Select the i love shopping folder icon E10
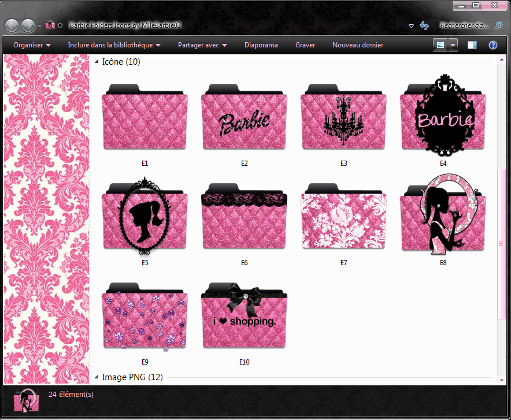511x420 pixels. [244, 315]
